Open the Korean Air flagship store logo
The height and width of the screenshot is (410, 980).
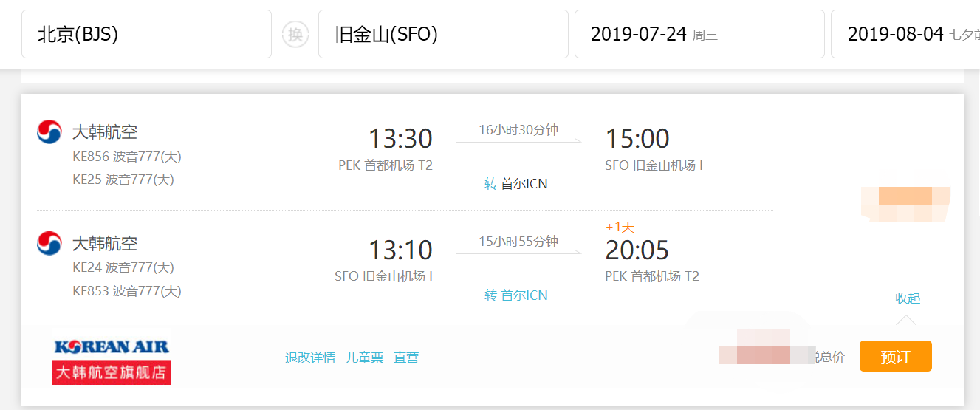pos(112,346)
